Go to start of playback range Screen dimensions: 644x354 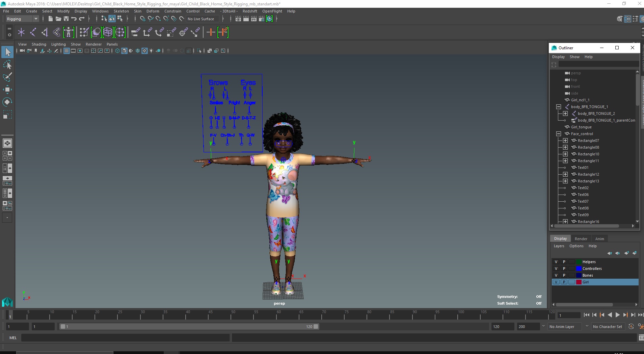587,315
